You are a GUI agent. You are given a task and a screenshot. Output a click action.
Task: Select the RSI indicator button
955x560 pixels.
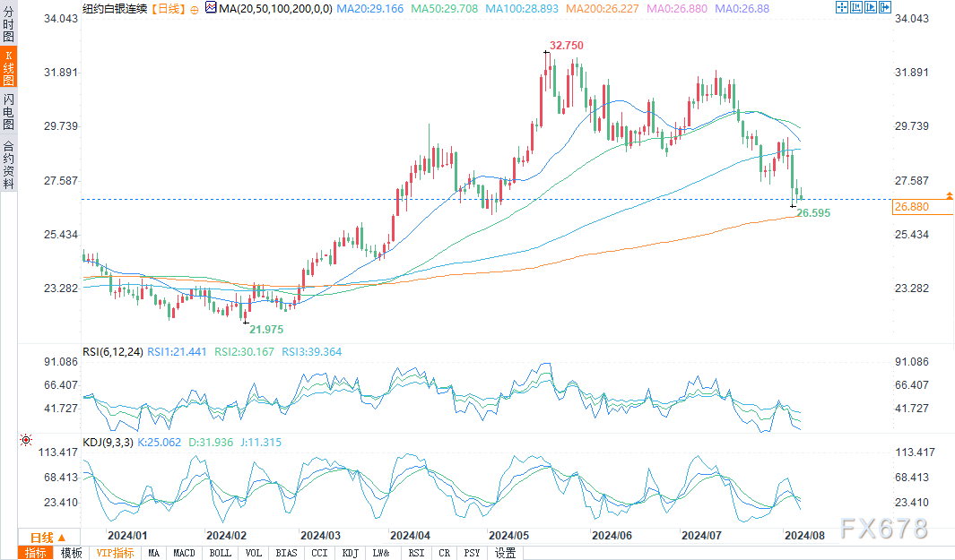point(417,553)
